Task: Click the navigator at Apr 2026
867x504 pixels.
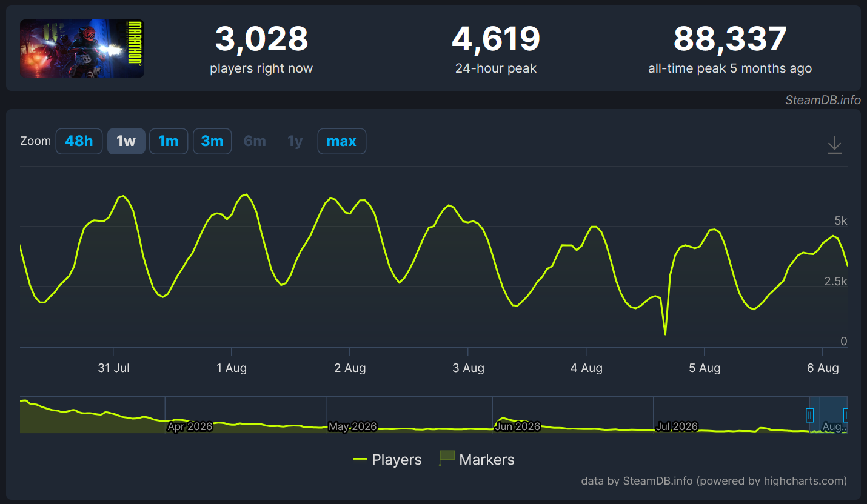Action: [190, 426]
